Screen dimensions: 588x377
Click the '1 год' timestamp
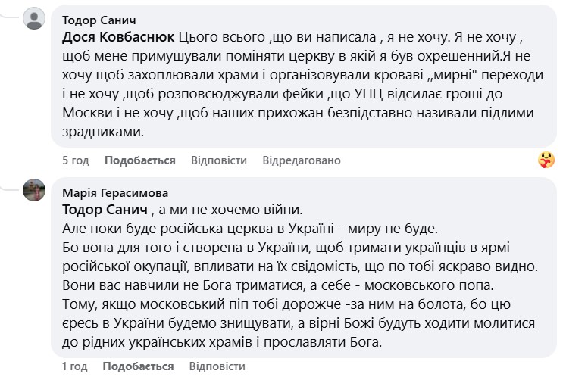point(75,365)
